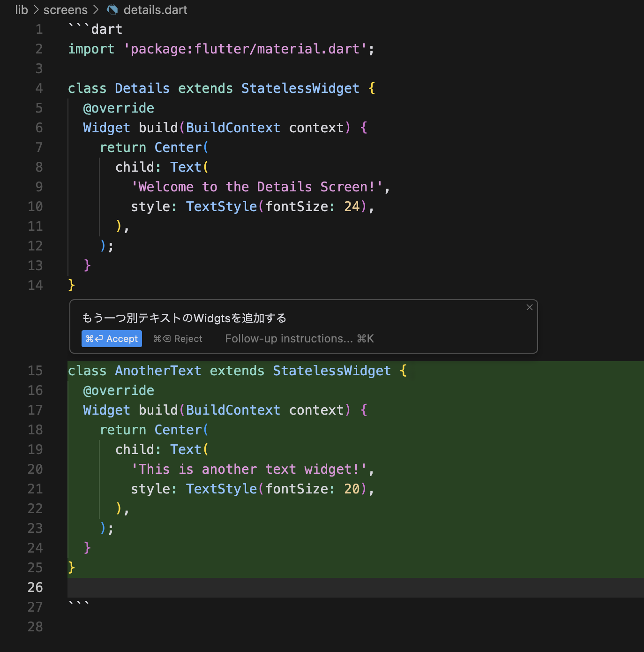Viewport: 644px width, 652px height.
Task: Click the closing ``` fence on line 27
Action: [x=79, y=603]
